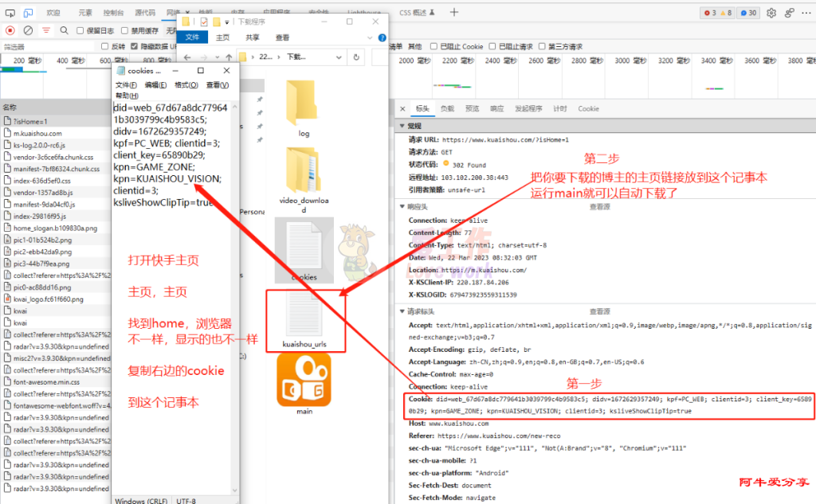Stop recording network log with the red record icon
This screenshot has height=504, width=816.
coord(10,31)
